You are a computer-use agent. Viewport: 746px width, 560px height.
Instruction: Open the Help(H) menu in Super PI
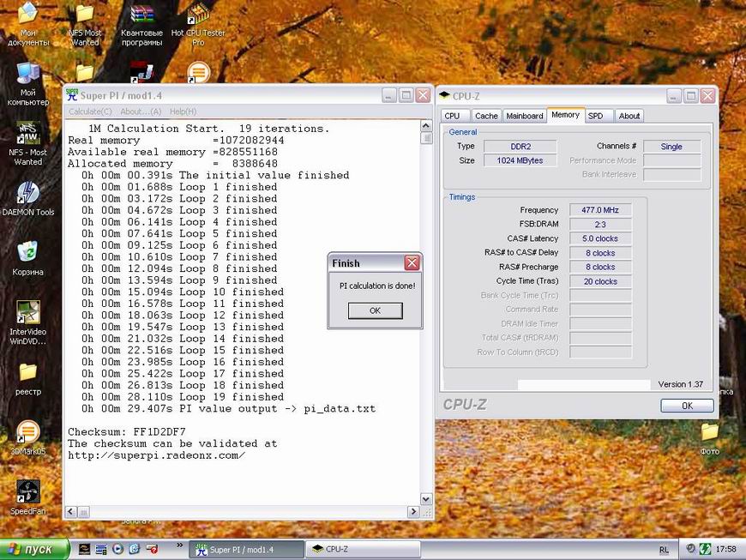point(183,111)
